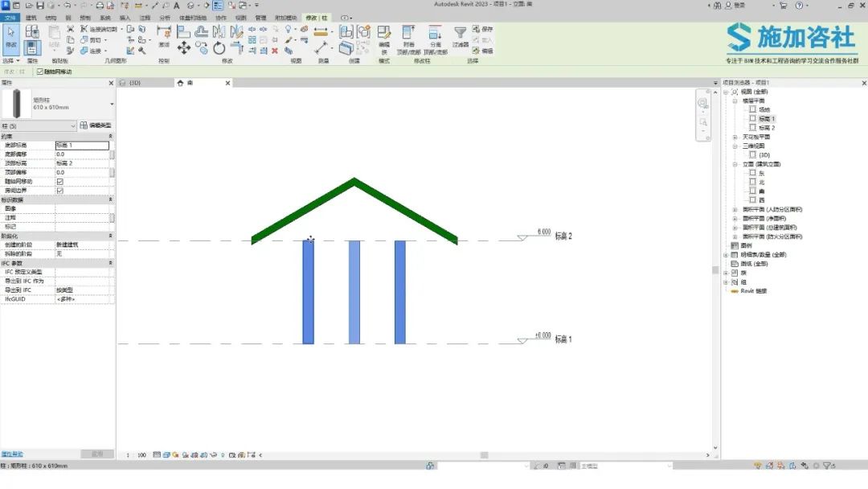Image resolution: width=868 pixels, height=489 pixels.
Task: Toggle the 房间边界 checkbox in Properties
Action: click(59, 191)
